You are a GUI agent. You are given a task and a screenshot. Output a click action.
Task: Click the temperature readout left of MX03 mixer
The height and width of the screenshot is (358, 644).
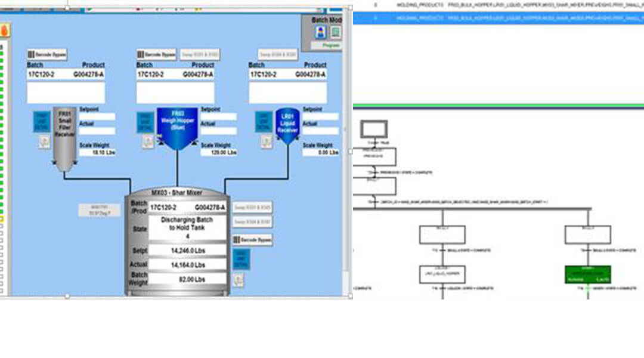[x=100, y=211]
